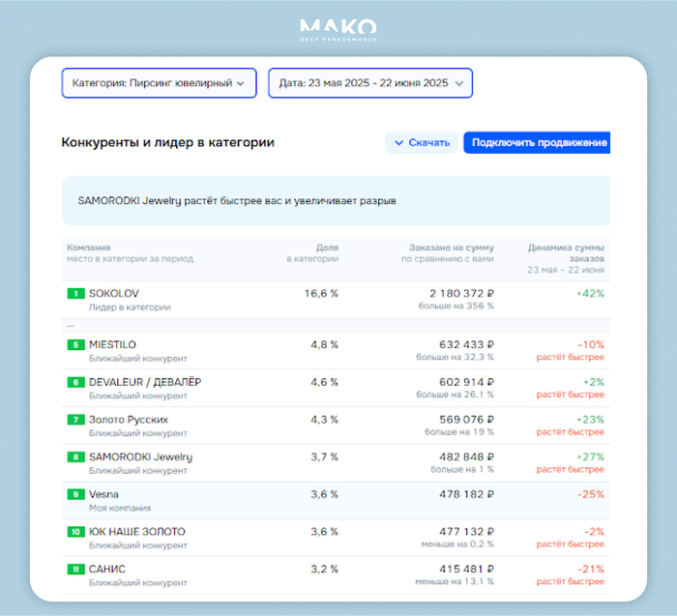Screen dimensions: 677x616
Task: Click the green rank badge number 11
Action: tap(75, 569)
